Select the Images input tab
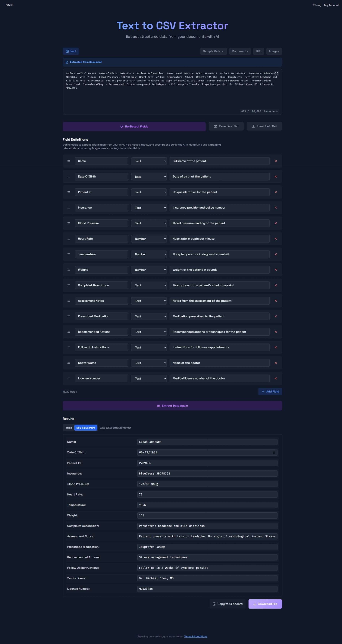The width and height of the screenshot is (342, 644). point(274,51)
